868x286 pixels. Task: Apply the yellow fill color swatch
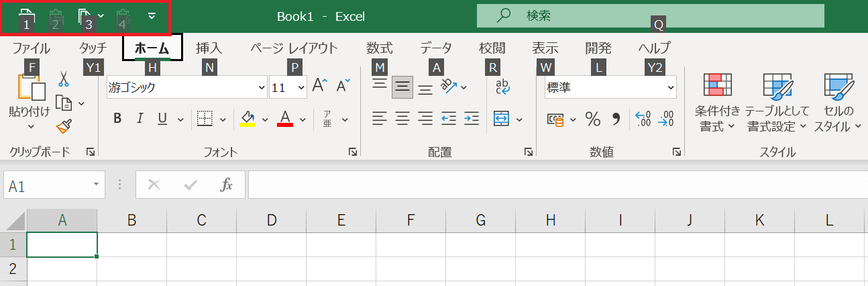click(248, 119)
